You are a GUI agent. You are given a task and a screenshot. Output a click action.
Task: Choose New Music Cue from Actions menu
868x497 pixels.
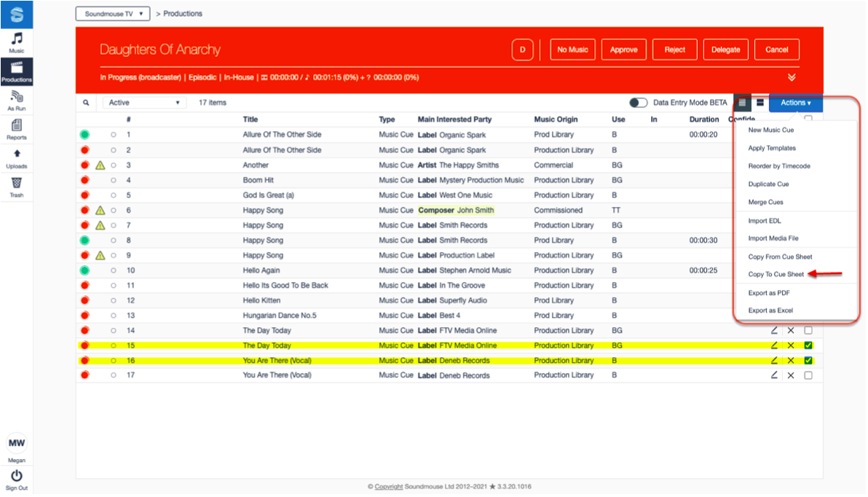(x=770, y=130)
